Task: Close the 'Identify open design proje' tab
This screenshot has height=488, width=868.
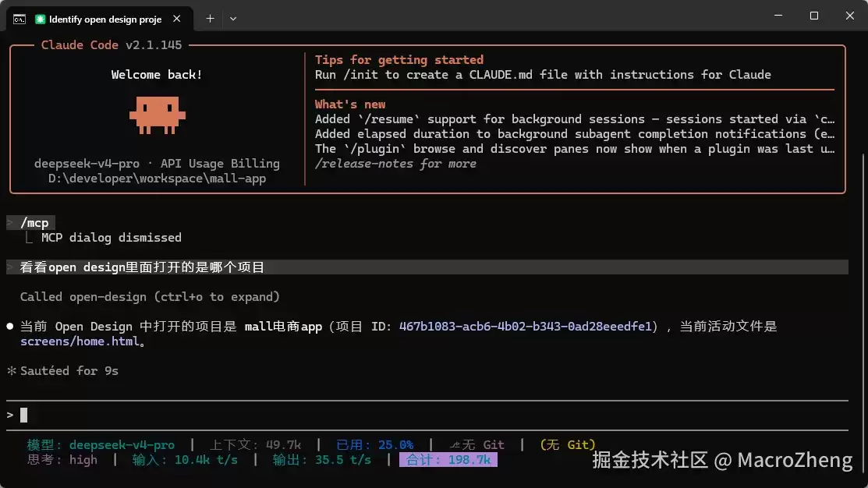Action: click(176, 19)
